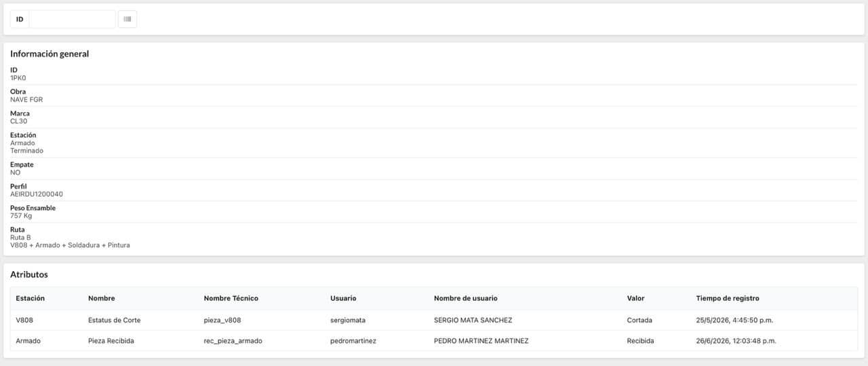Screen dimensions: 868x366
Task: Click the Valor column header
Action: (636, 298)
